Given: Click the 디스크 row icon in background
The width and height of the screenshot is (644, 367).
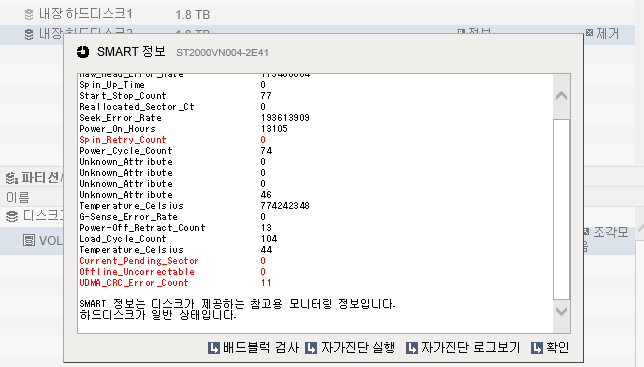Looking at the screenshot, I should (x=12, y=216).
